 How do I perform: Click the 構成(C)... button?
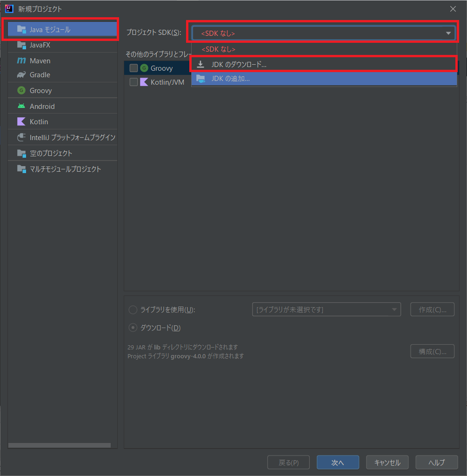coord(433,351)
